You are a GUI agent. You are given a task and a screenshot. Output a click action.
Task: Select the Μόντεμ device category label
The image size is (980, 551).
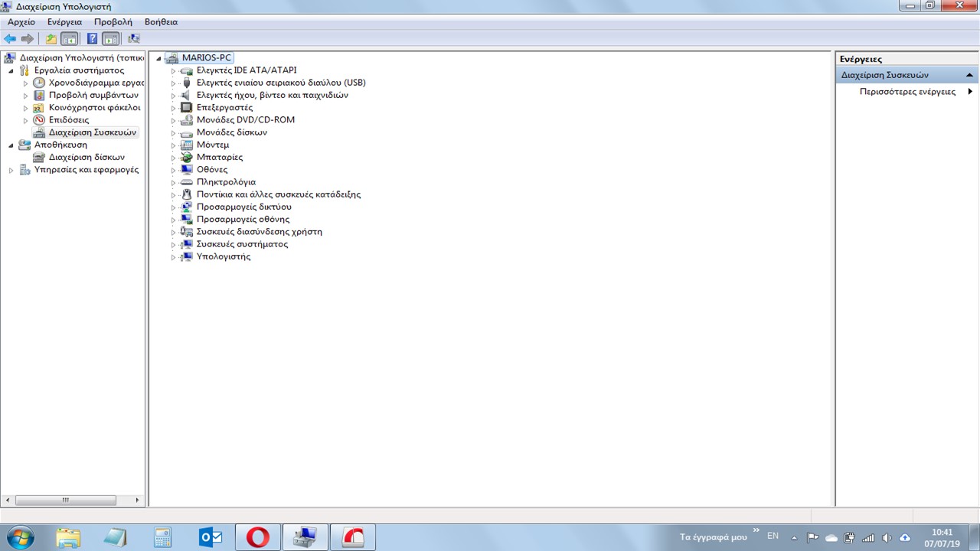coord(213,145)
